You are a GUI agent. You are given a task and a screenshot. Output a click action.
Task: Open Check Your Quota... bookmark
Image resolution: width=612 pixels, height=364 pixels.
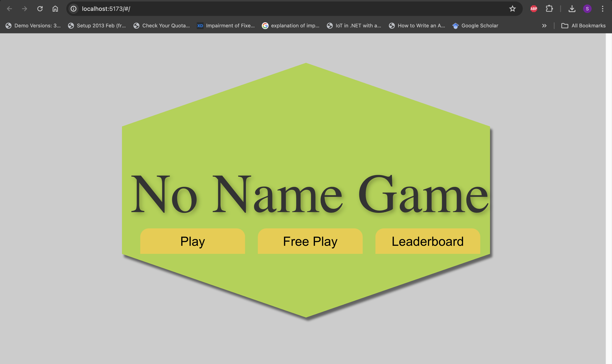161,25
